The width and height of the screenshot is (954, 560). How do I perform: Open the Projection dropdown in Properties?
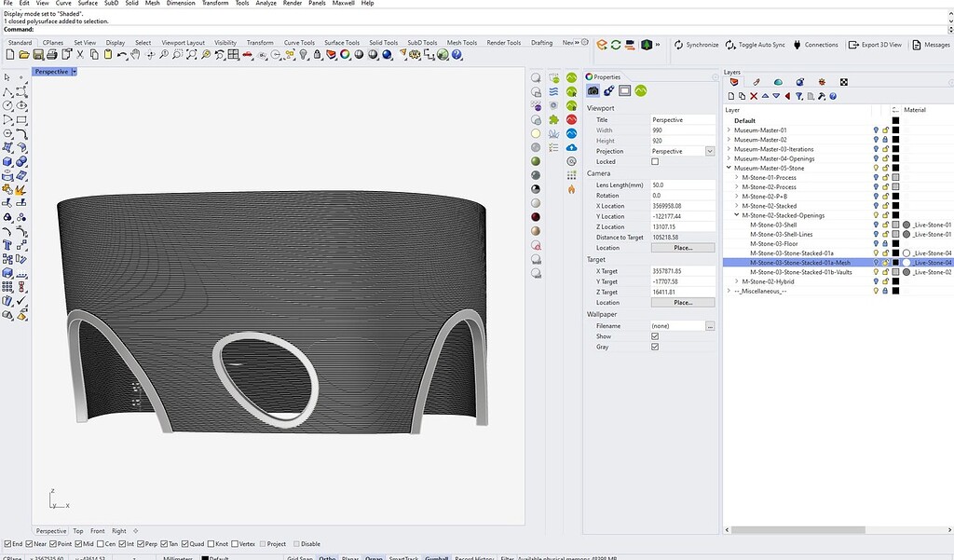tap(709, 150)
